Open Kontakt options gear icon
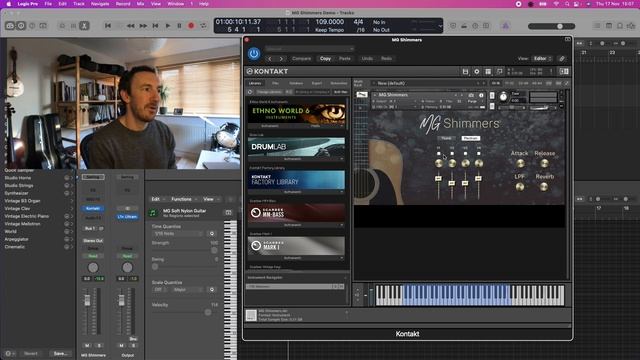 coord(476,71)
